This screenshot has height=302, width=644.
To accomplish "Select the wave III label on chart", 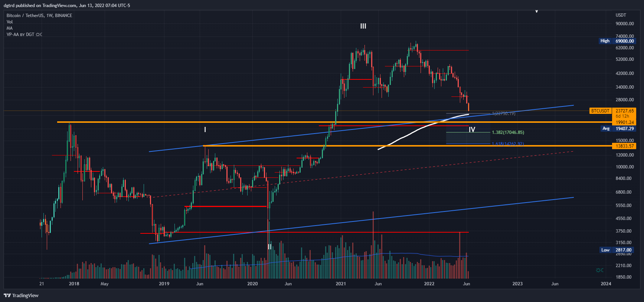I will [363, 26].
